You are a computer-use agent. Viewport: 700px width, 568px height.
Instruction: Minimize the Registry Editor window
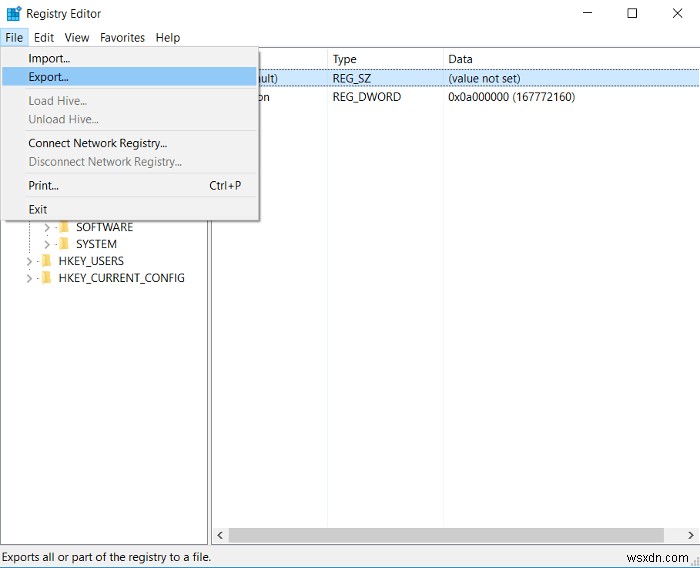point(588,13)
